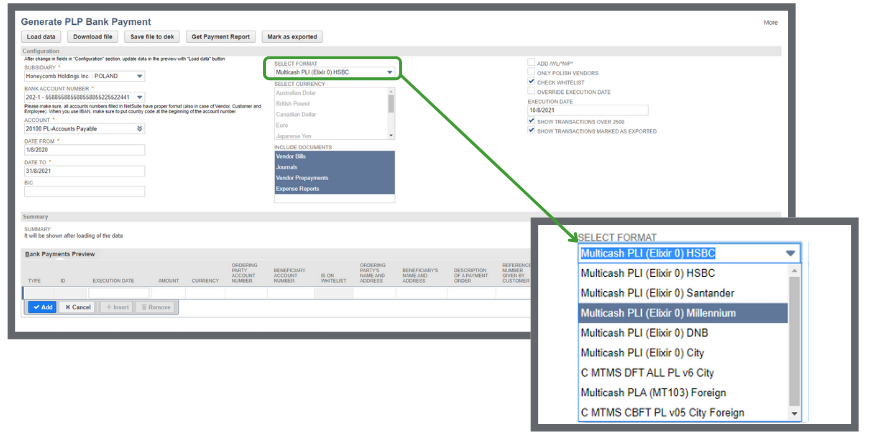Click the Amount column header
Screen dimensions: 870x435
click(168, 281)
